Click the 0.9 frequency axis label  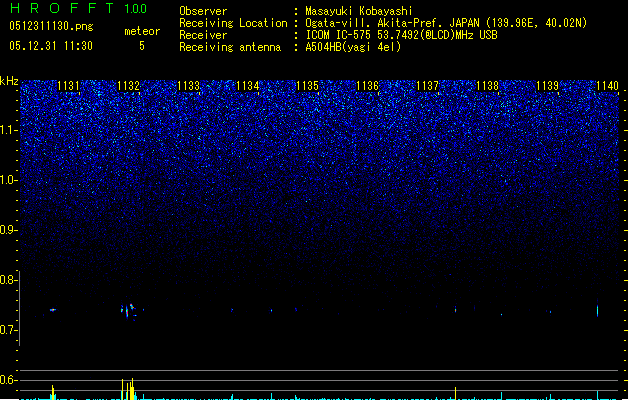coord(8,230)
